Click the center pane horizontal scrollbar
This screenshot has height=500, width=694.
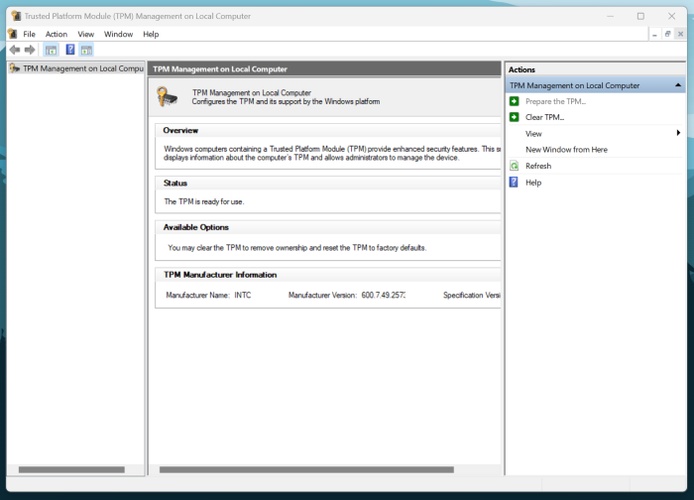306,469
